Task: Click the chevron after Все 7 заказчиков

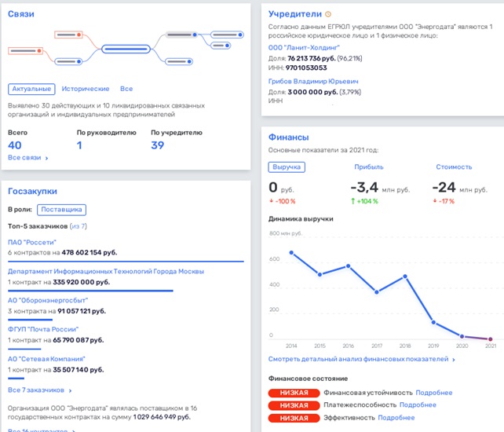Action: (70, 391)
